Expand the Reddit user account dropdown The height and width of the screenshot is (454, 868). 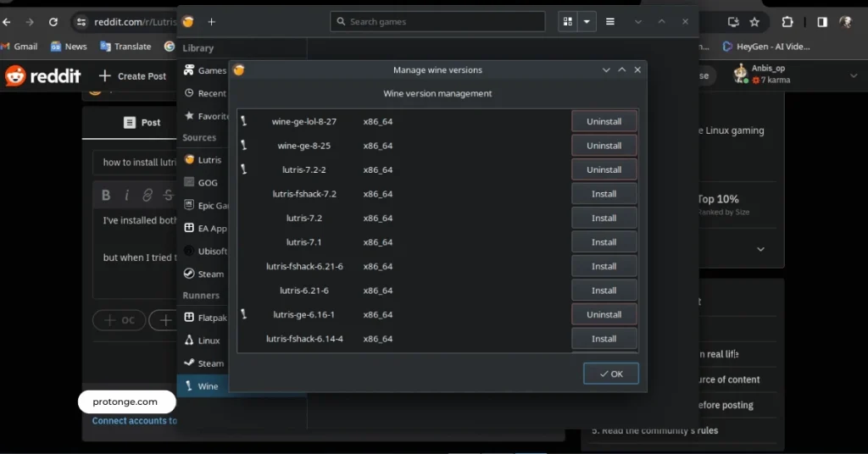[x=853, y=75]
